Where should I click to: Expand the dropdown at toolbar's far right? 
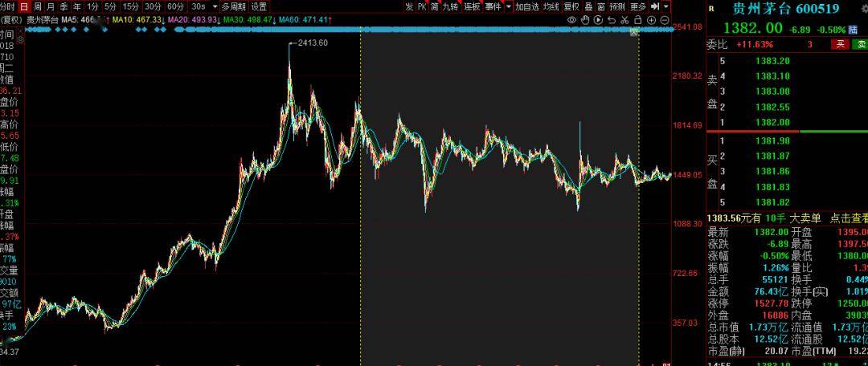(666, 6)
